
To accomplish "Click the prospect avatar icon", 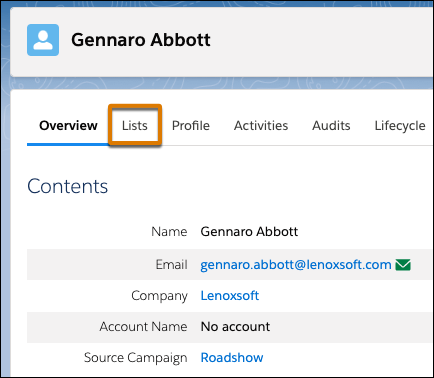I will tap(43, 40).
